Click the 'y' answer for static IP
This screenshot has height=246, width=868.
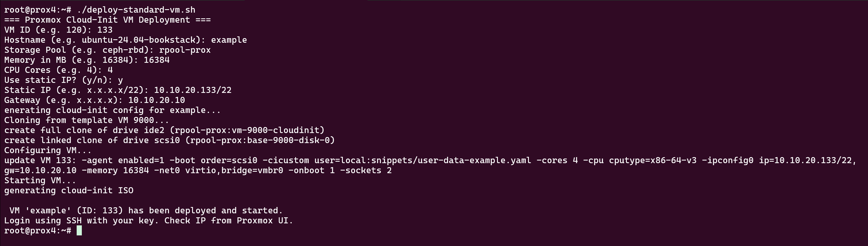pos(120,80)
